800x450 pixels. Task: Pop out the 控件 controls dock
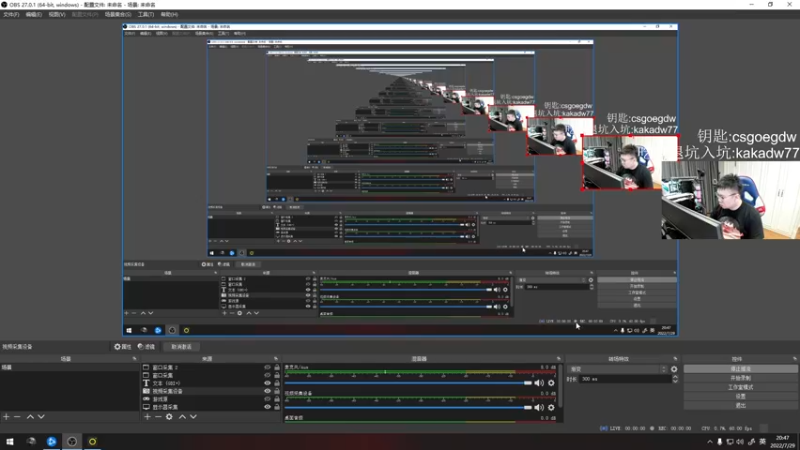794,359
